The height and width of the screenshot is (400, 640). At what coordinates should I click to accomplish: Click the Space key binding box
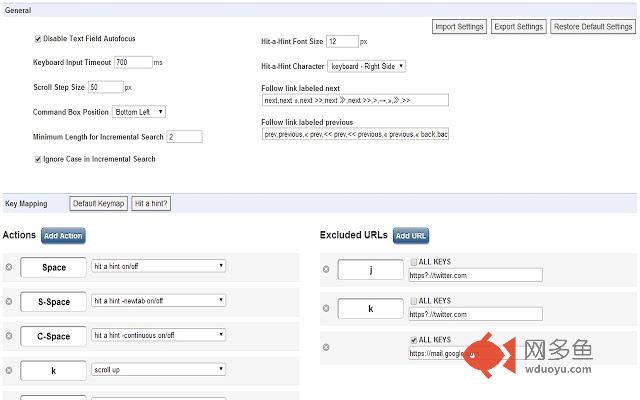tap(53, 267)
